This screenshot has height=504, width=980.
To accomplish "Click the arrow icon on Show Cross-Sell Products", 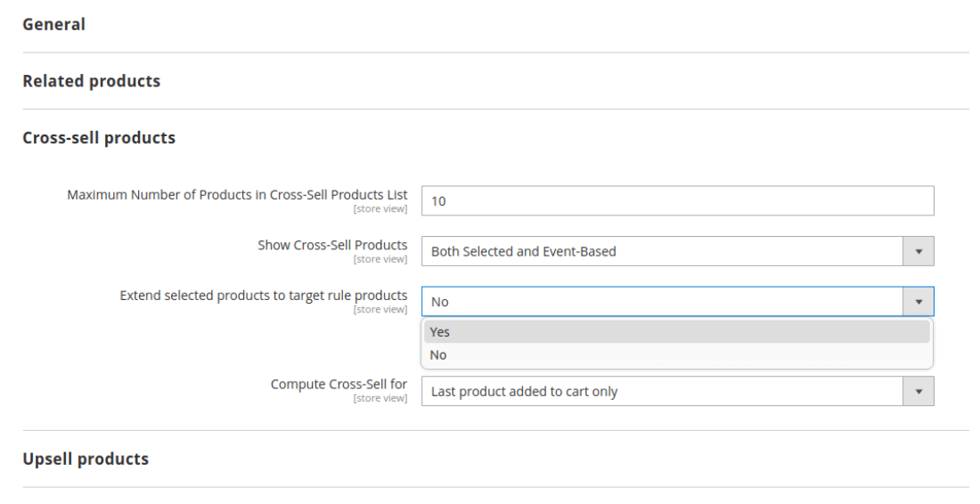I will tap(919, 251).
